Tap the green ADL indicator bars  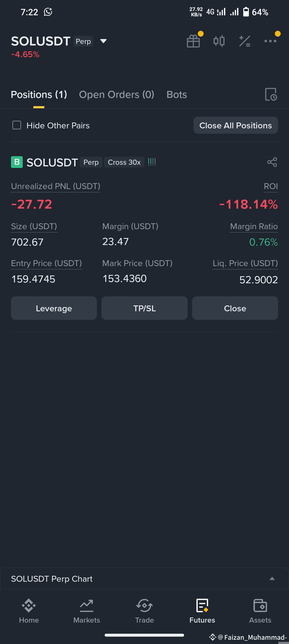(152, 162)
